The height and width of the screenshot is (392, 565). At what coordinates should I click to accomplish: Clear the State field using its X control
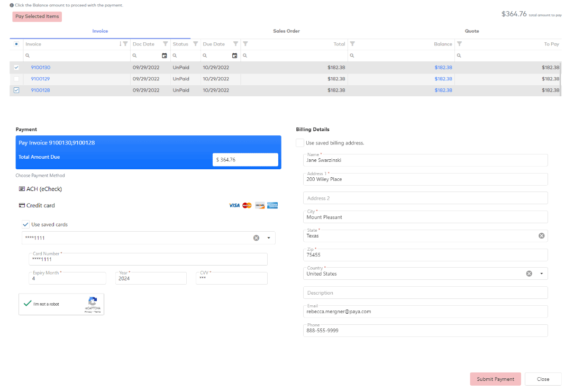541,235
